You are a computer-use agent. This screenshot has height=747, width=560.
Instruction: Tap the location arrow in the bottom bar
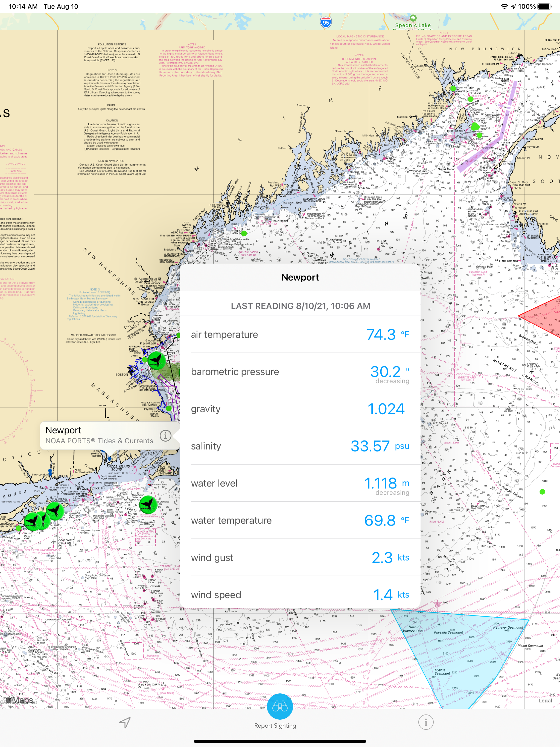coord(125,722)
